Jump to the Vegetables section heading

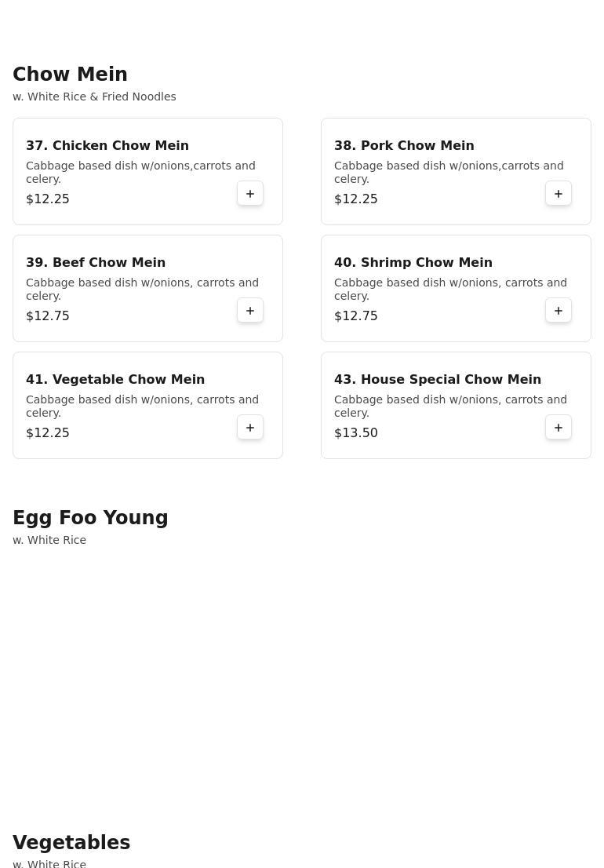coord(71,843)
